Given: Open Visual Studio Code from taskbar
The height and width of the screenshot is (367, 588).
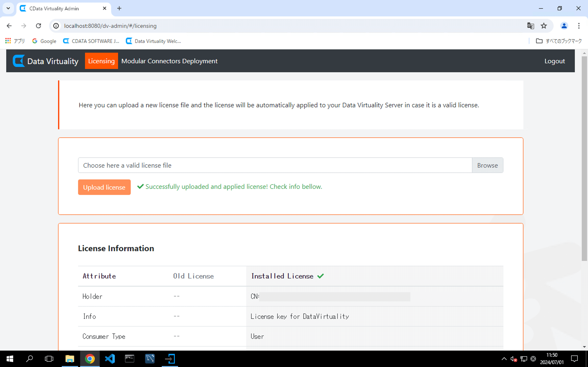Looking at the screenshot, I should point(110,359).
